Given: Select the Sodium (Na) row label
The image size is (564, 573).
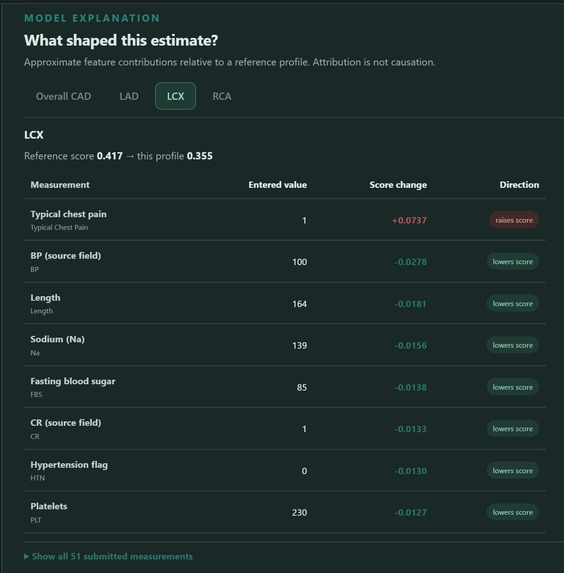Looking at the screenshot, I should point(57,339).
